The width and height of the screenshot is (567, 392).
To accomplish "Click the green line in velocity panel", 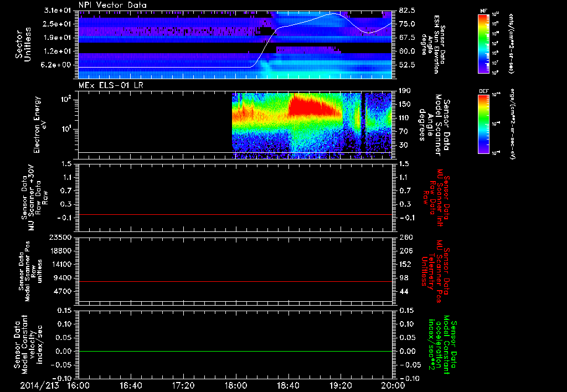I will pyautogui.click(x=235, y=351).
